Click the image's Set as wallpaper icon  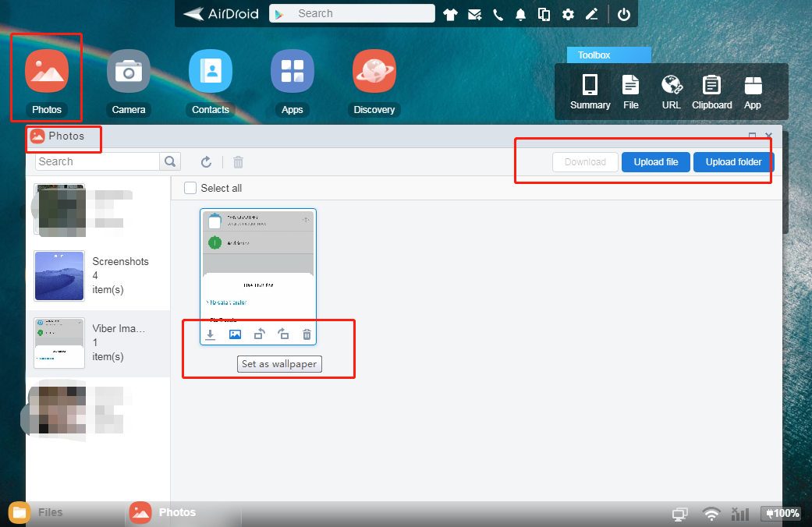coord(235,334)
